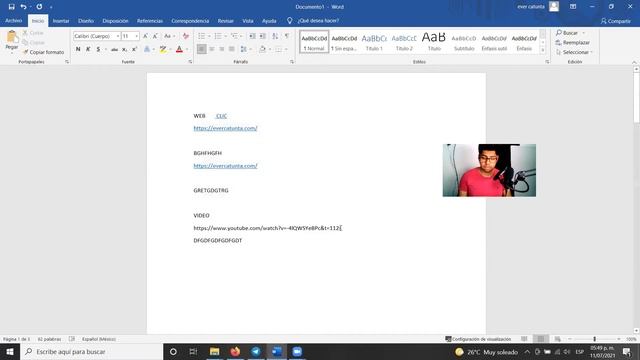The height and width of the screenshot is (360, 640).
Task: Open the font name dropdown Calibri (Cuerpo)
Action: [118, 36]
